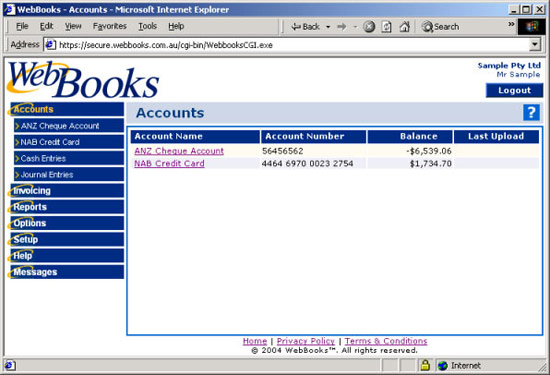Click the Internet zone globe icon
This screenshot has height=375, width=550.
(443, 366)
